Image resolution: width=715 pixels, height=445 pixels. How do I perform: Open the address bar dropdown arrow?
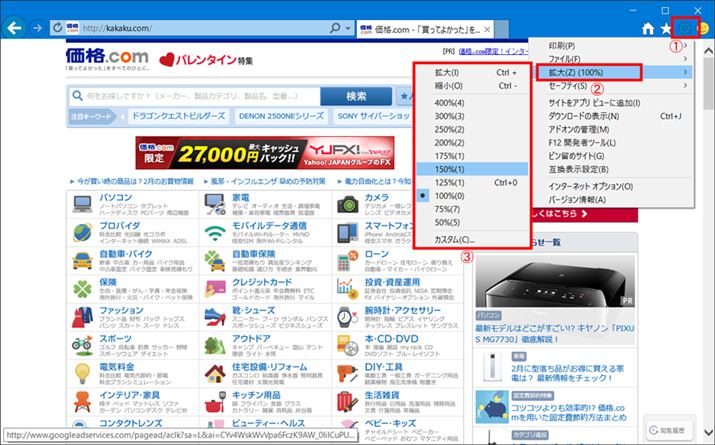click(348, 28)
